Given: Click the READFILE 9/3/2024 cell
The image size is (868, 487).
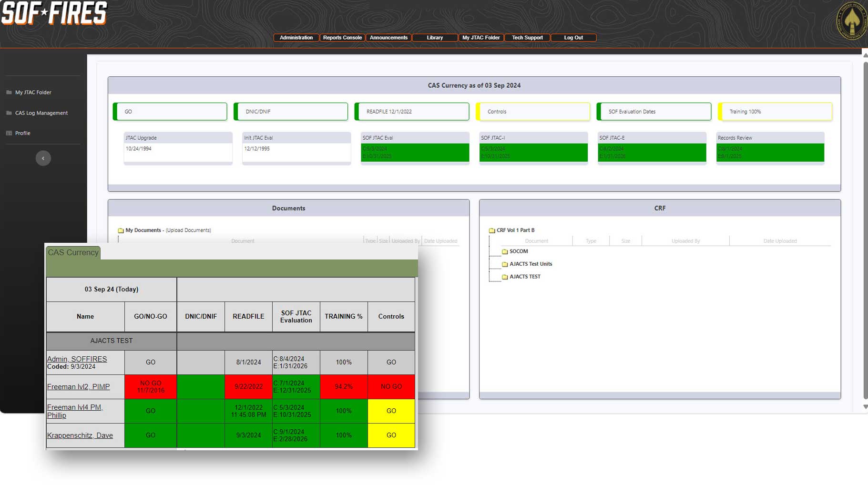Looking at the screenshot, I should tap(248, 435).
